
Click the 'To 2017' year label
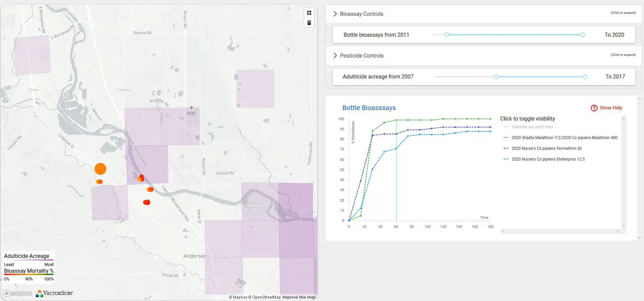tap(615, 76)
